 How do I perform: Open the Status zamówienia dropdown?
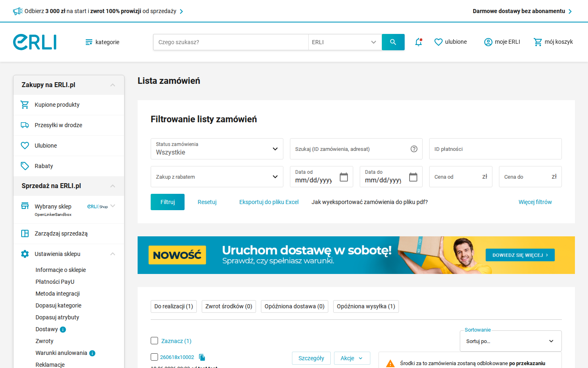coord(217,149)
